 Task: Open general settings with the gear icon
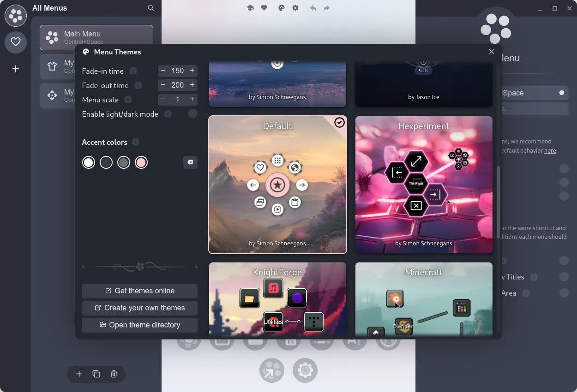coord(295,8)
